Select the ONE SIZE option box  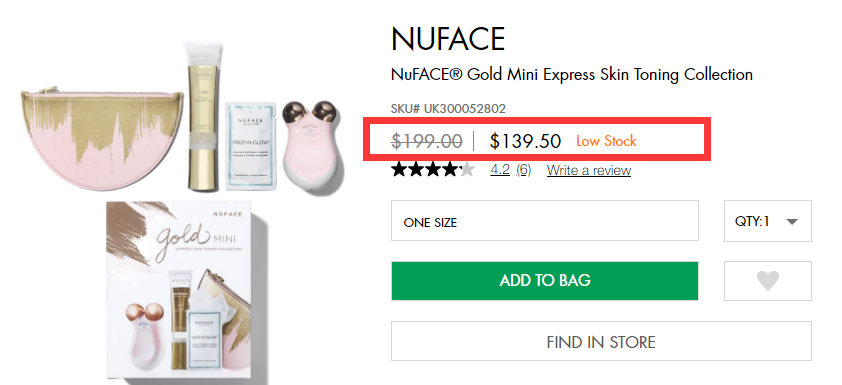(x=545, y=221)
